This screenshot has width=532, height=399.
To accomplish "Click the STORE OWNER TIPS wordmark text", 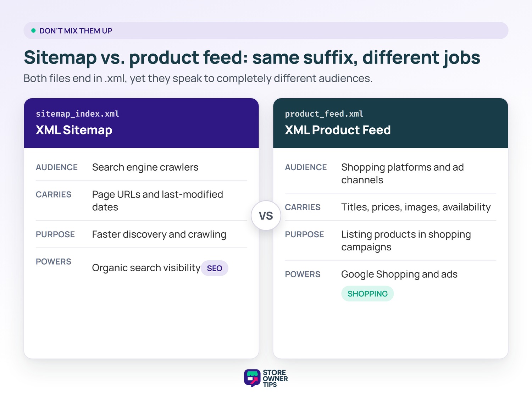I will click(275, 378).
